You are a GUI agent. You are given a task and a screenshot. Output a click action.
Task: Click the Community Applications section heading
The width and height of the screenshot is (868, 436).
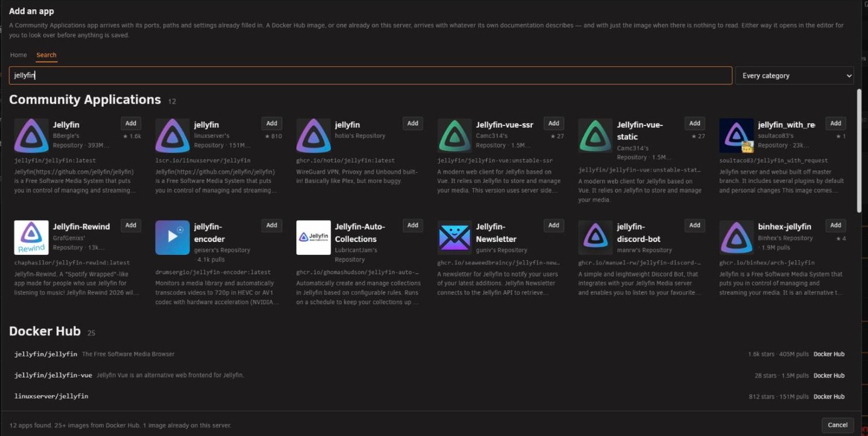point(85,100)
